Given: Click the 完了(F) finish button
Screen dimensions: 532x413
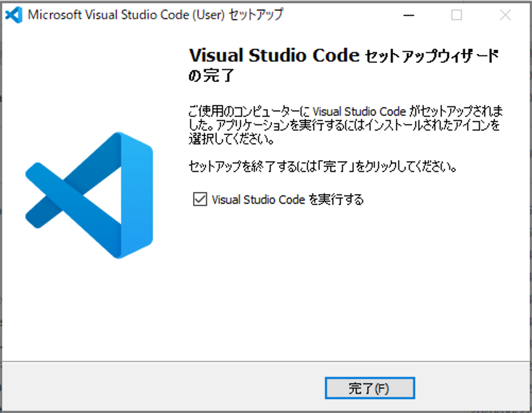Looking at the screenshot, I should pos(370,388).
